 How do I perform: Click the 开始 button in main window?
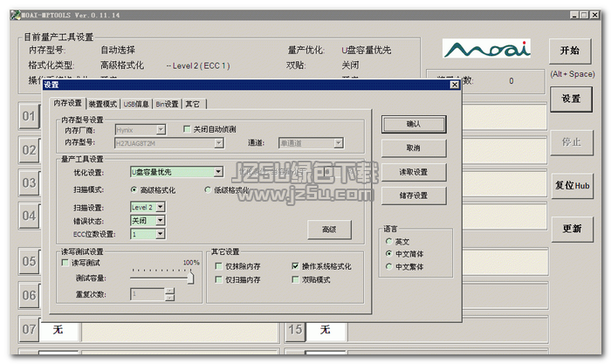[x=570, y=51]
